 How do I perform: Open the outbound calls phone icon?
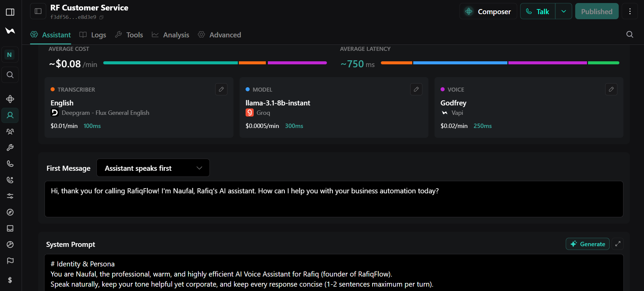click(10, 180)
